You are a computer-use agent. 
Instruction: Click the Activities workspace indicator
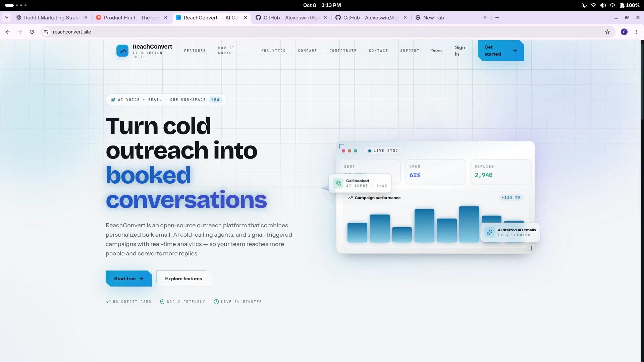coord(16,5)
